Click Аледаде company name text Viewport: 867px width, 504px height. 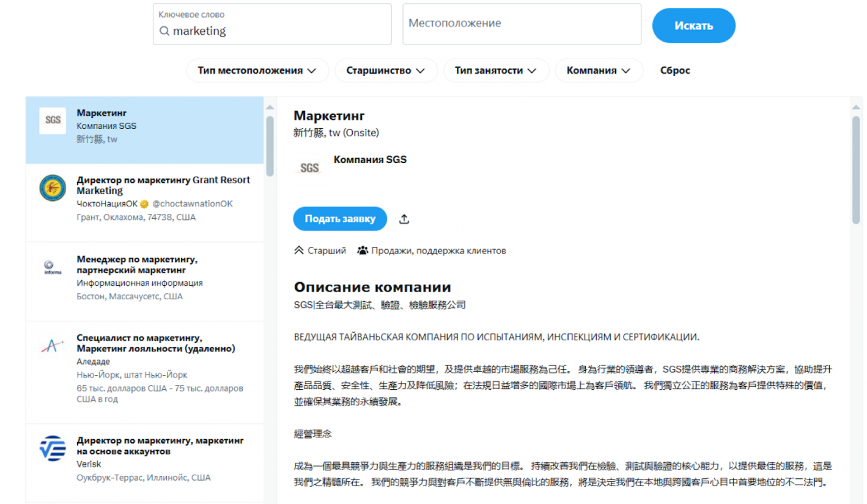(93, 362)
